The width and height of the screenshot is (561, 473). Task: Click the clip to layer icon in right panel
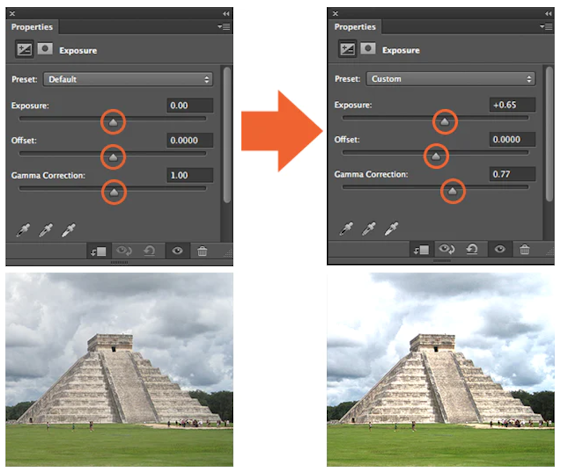click(421, 249)
